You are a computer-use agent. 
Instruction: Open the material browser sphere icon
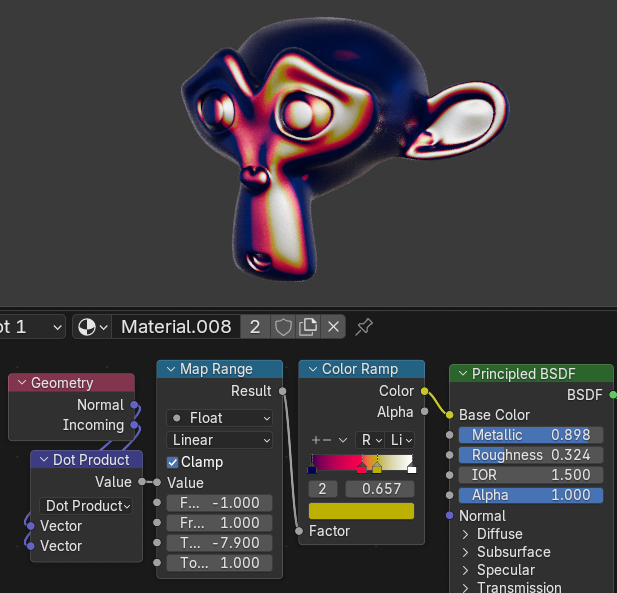coord(91,327)
